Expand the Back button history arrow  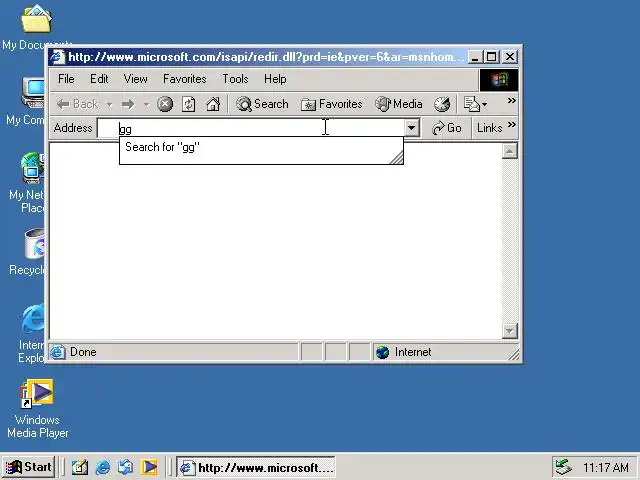109,105
